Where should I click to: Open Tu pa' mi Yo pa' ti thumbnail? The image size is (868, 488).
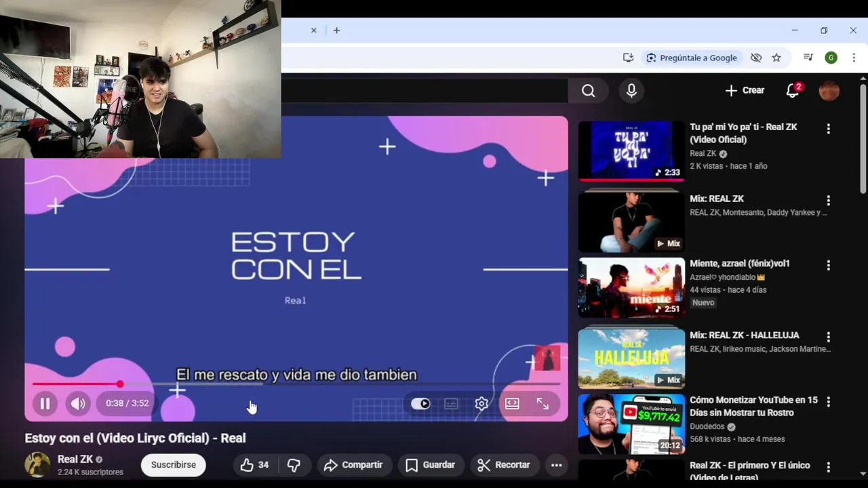pos(631,151)
